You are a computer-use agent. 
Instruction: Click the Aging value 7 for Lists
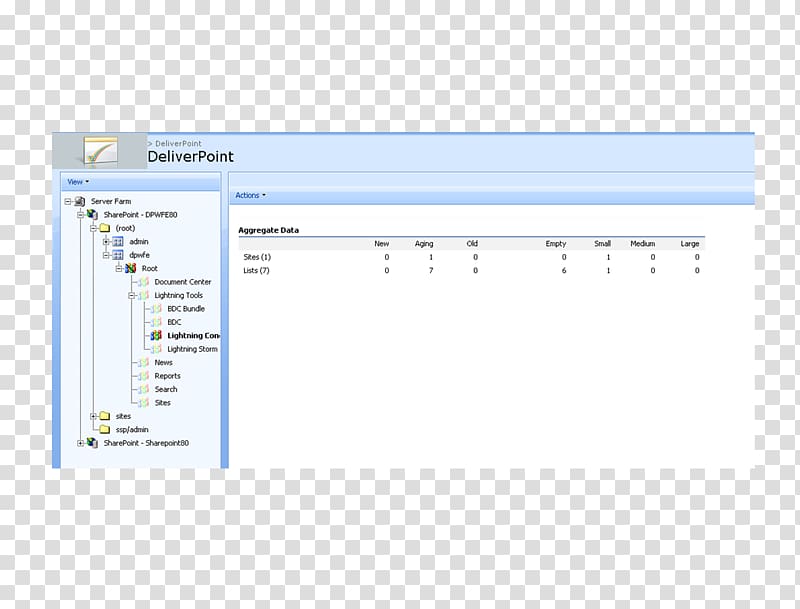point(431,270)
